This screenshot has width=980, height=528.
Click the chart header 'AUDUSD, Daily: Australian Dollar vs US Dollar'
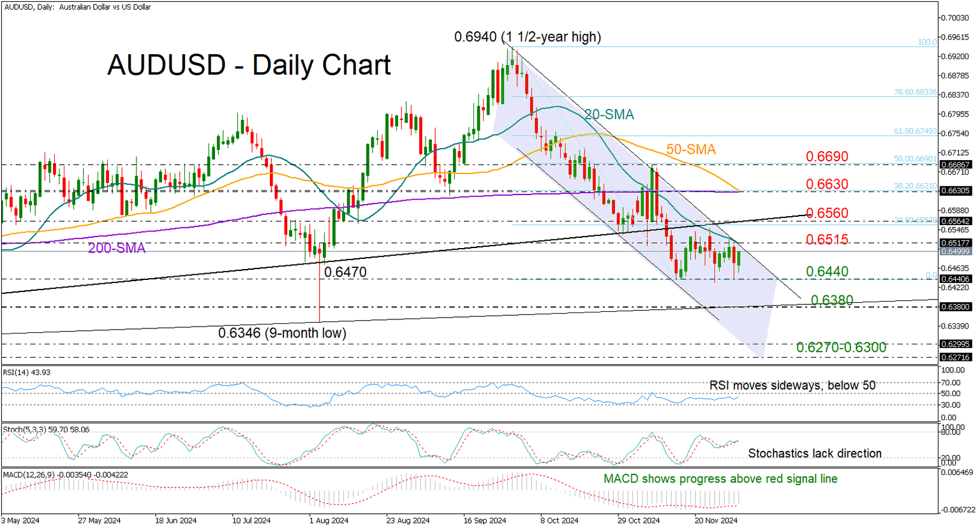click(x=77, y=7)
